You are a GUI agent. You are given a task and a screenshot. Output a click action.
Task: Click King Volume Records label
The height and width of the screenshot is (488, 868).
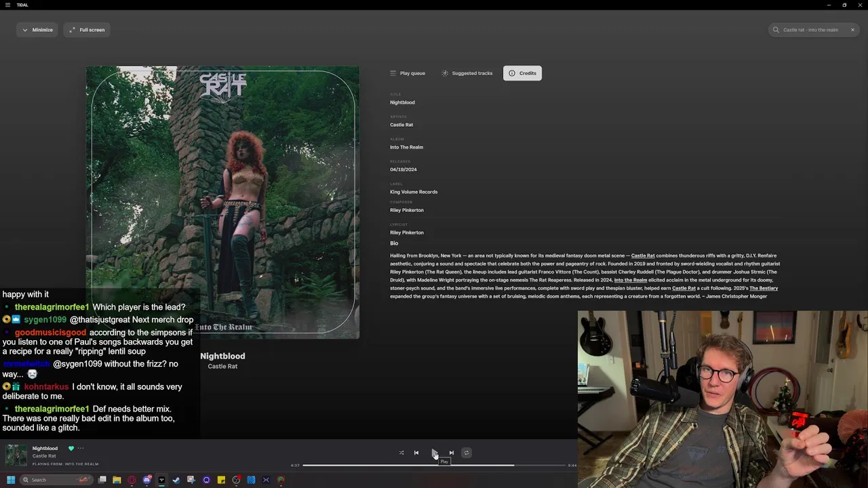[414, 192]
